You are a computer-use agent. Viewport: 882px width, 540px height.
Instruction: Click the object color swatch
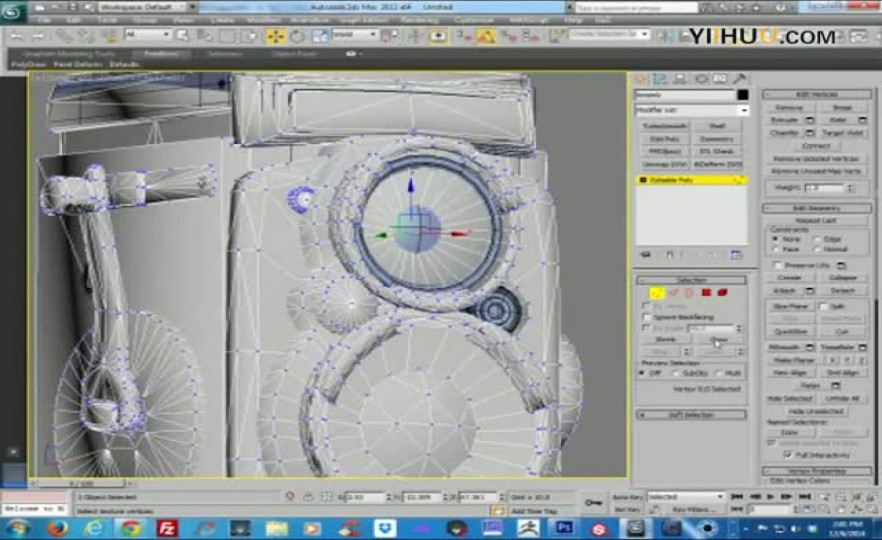tap(742, 95)
